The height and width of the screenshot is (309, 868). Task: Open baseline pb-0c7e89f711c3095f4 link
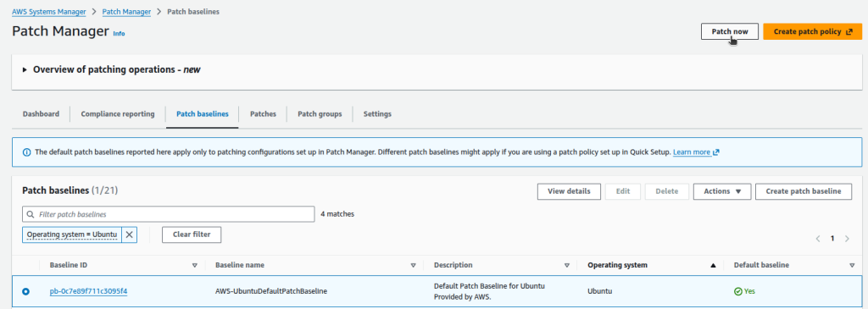pyautogui.click(x=88, y=290)
